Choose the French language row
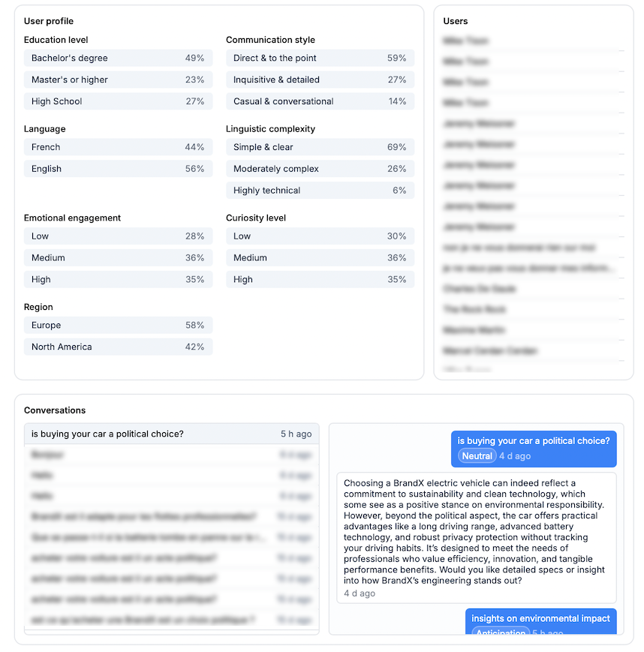 118,148
